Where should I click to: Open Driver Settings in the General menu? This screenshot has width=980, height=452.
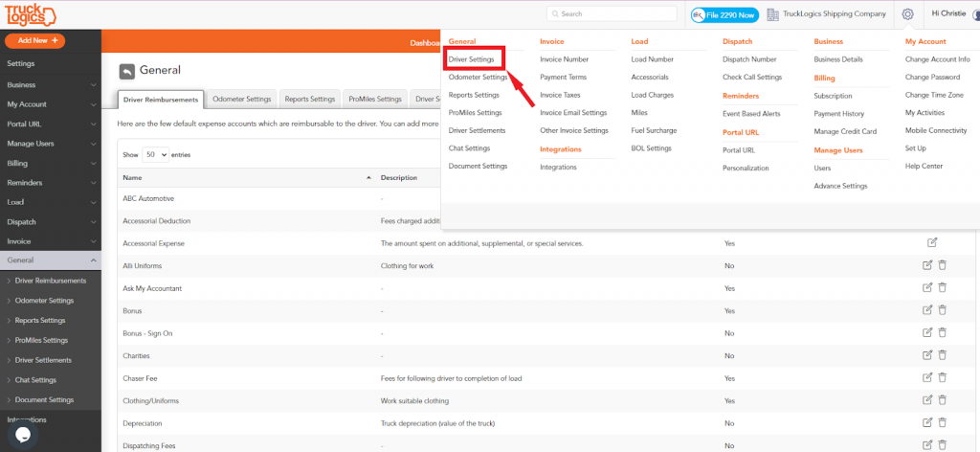click(471, 59)
